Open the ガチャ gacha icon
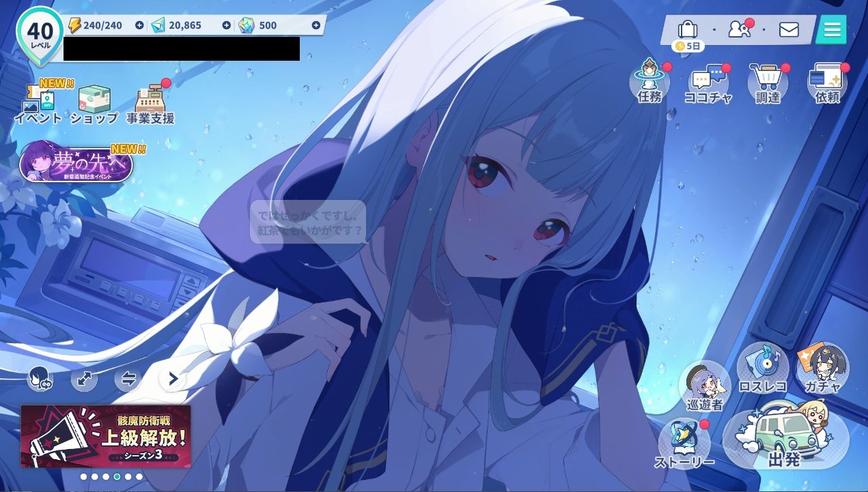Screen dimensions: 868x492 [822, 369]
